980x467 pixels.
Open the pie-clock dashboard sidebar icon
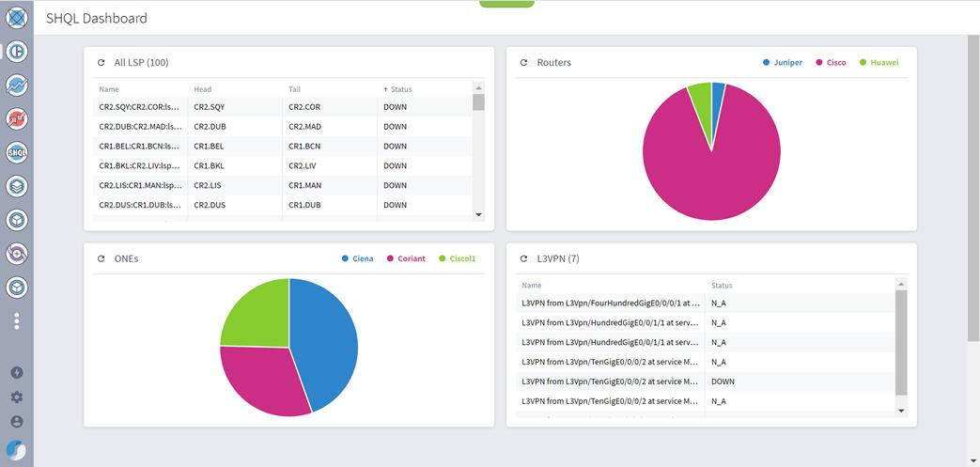[17, 52]
